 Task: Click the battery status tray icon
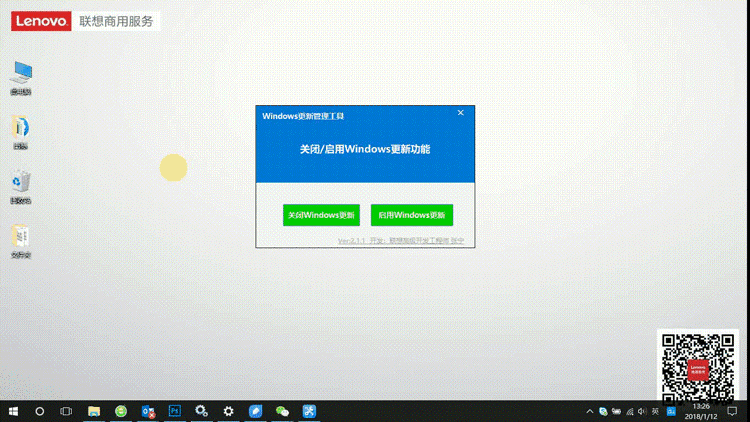point(616,411)
